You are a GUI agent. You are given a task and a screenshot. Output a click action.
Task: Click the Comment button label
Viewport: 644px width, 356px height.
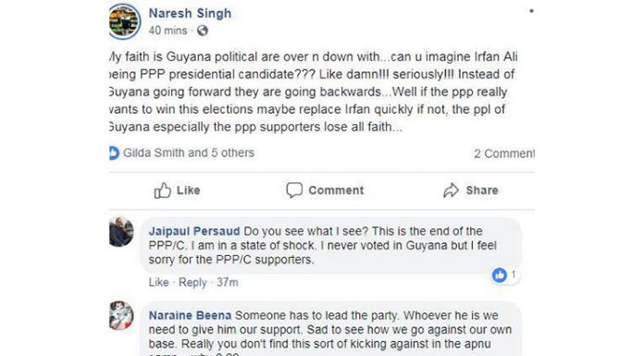click(x=336, y=190)
